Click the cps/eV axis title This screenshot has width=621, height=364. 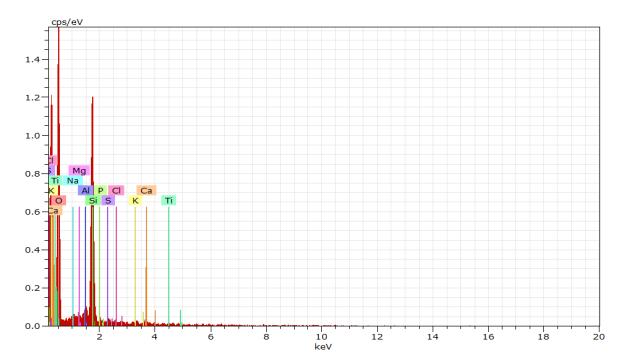coord(67,22)
